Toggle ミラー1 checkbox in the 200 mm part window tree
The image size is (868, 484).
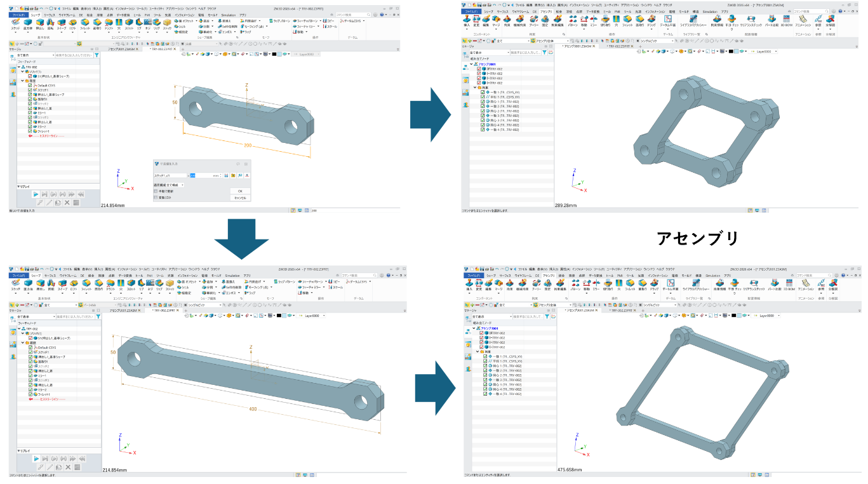click(x=30, y=113)
